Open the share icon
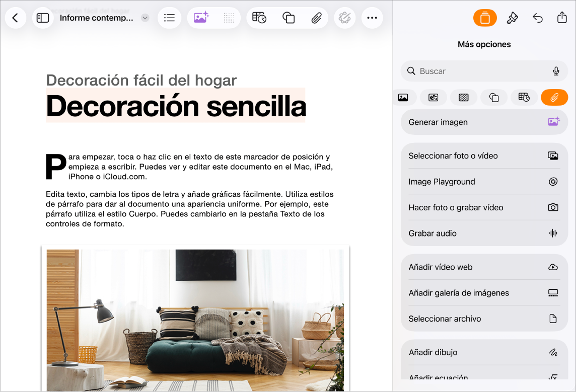Image resolution: width=576 pixels, height=392 pixels. click(562, 17)
